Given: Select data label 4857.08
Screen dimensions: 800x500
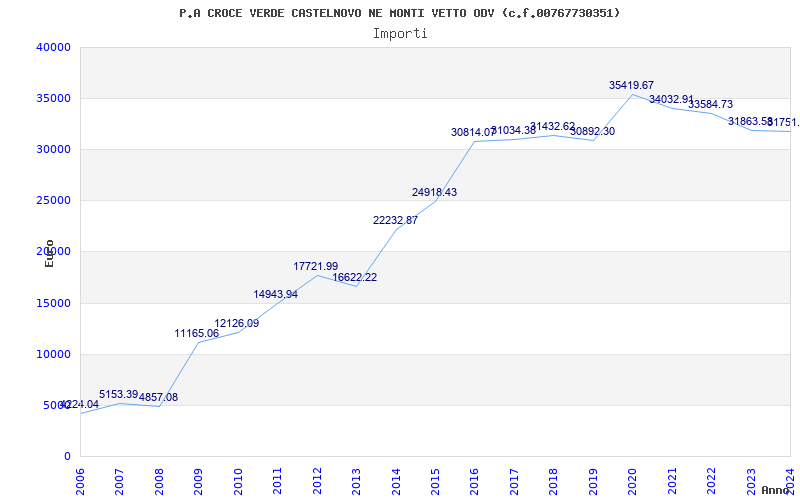Looking at the screenshot, I should 158,397.
